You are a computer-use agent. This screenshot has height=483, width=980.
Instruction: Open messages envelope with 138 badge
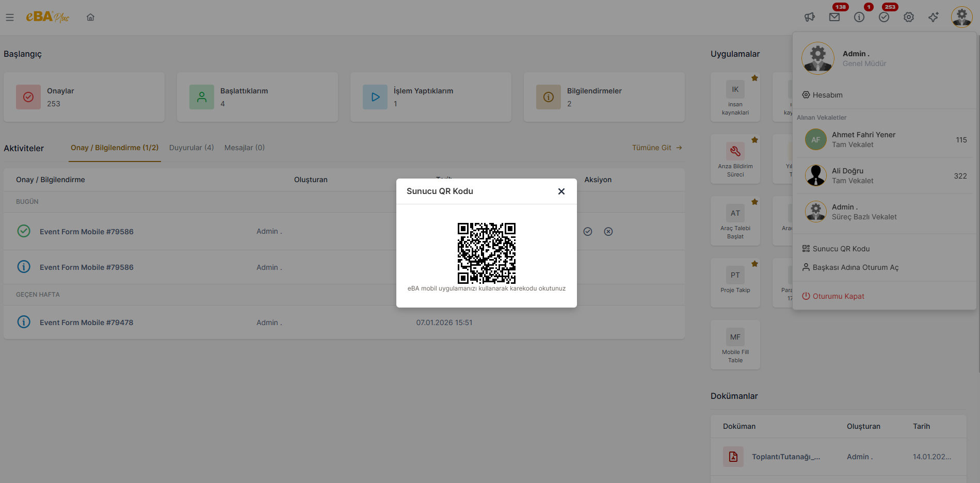click(x=834, y=18)
